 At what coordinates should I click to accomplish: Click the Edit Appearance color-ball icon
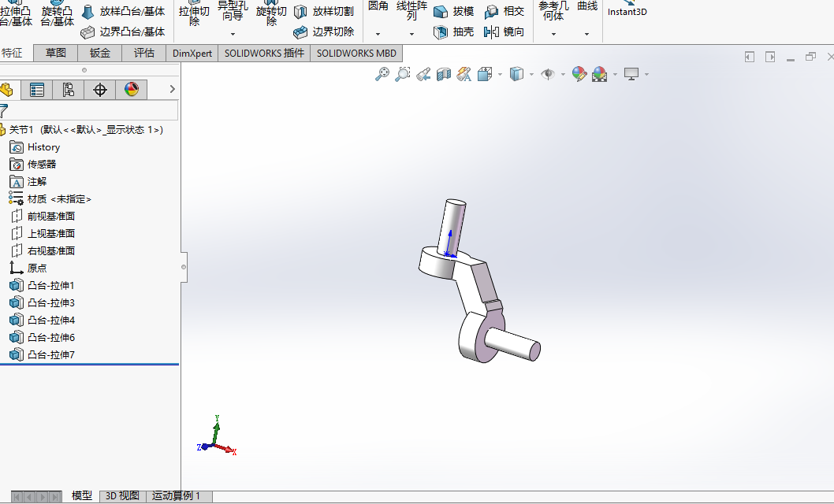[x=579, y=74]
